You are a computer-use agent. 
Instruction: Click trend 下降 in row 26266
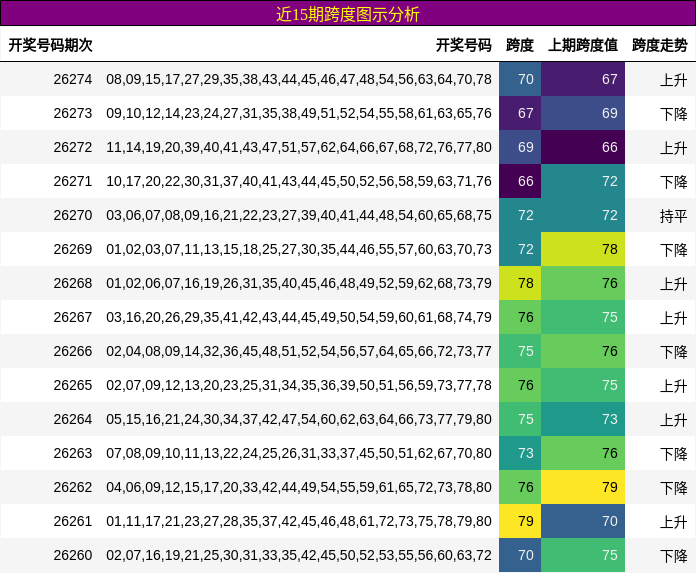(x=674, y=352)
